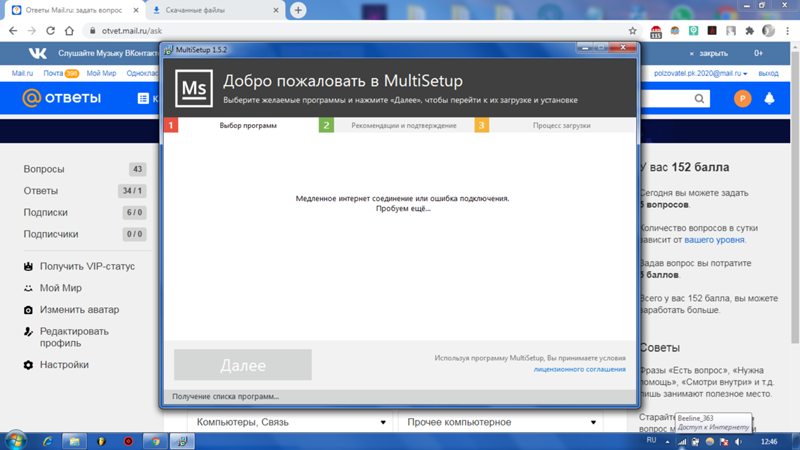Open the Mail.ru portal link

[22, 73]
